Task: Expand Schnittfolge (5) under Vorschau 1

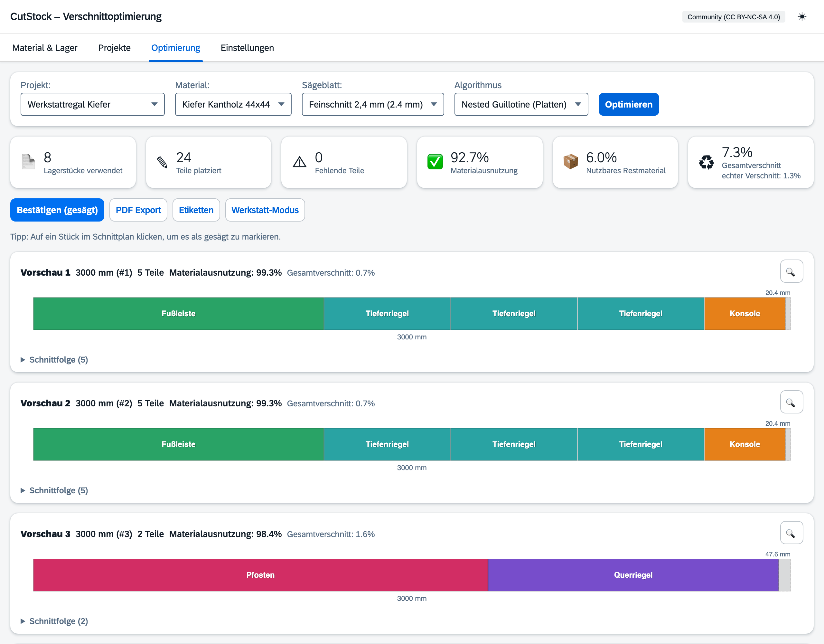Action: [54, 360]
